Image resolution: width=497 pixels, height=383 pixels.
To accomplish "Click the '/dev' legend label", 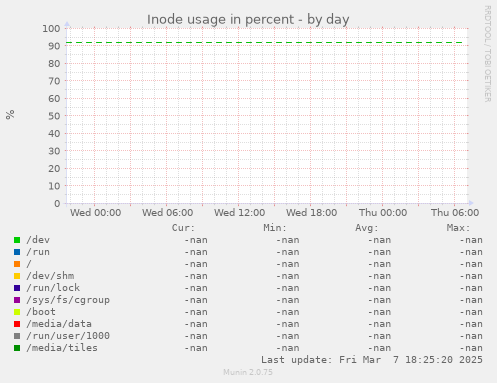I will [x=38, y=240].
